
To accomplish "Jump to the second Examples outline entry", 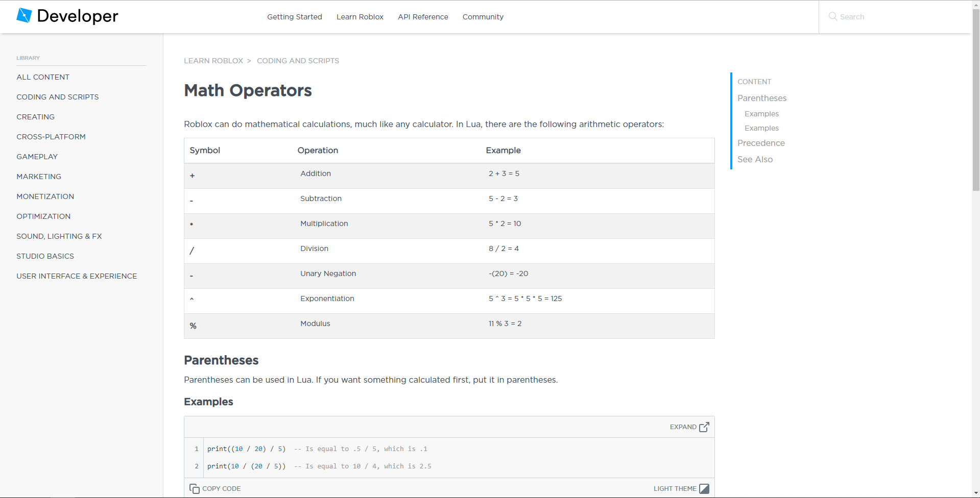I will [x=761, y=128].
